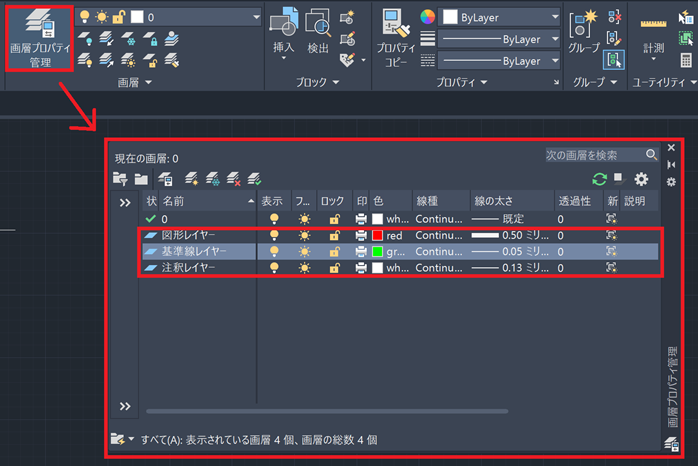
Task: Open the layer states manager icon
Action: [x=165, y=179]
